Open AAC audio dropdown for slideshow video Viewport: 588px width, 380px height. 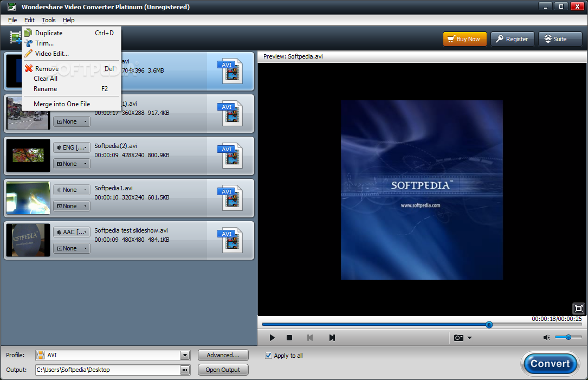[x=72, y=232]
